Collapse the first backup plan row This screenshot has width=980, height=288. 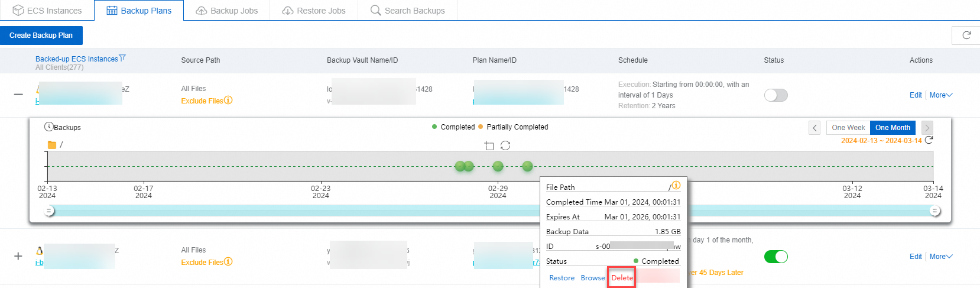point(18,95)
